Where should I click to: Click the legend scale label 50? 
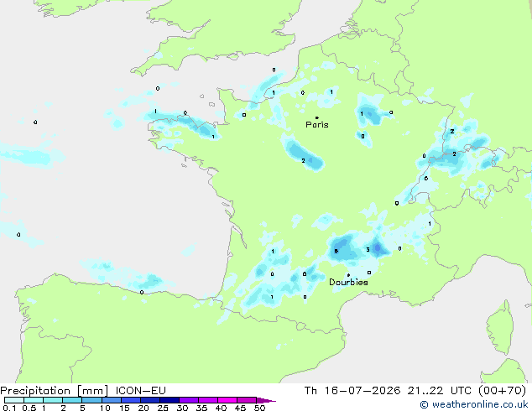(x=259, y=408)
